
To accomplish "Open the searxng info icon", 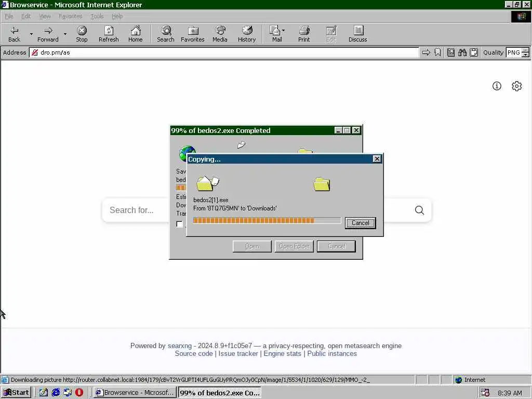I will tap(497, 86).
